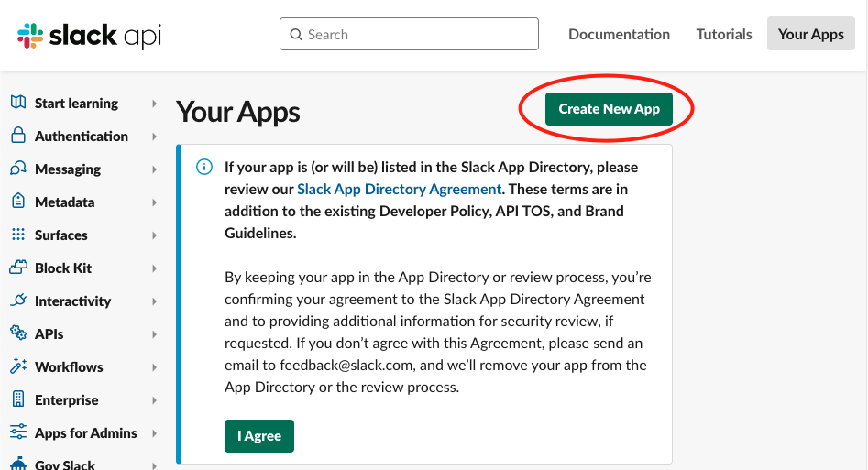The width and height of the screenshot is (868, 470).
Task: Select Block Kit in the sidebar
Action: point(63,268)
